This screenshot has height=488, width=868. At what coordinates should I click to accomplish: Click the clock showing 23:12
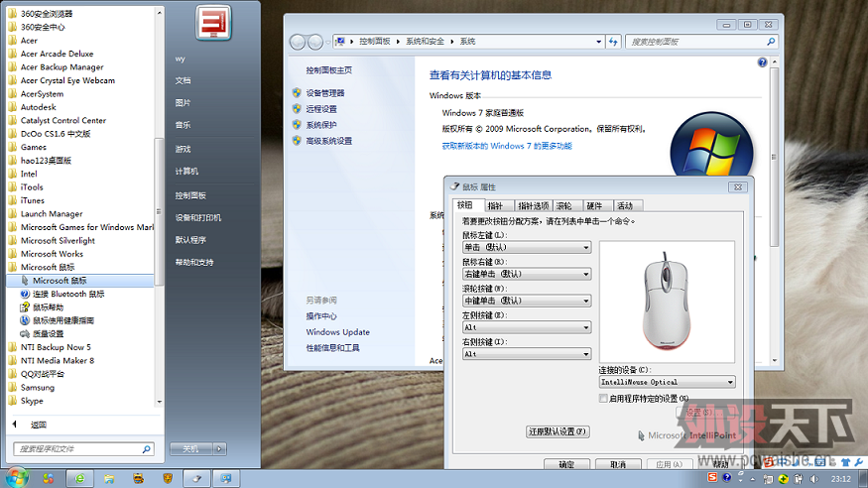840,479
